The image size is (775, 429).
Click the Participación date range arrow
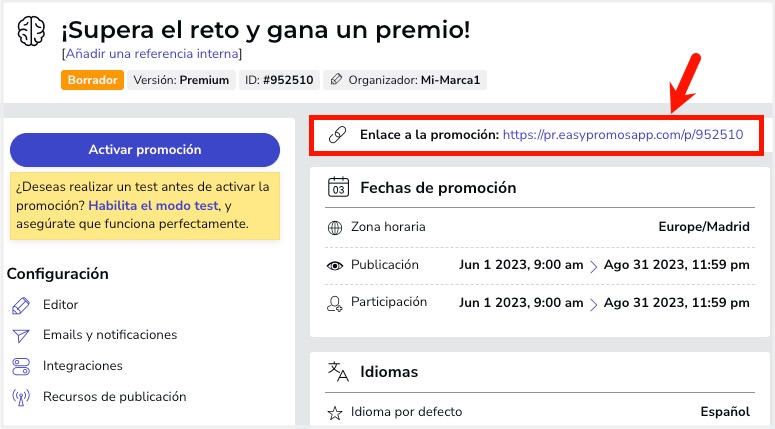(x=594, y=304)
